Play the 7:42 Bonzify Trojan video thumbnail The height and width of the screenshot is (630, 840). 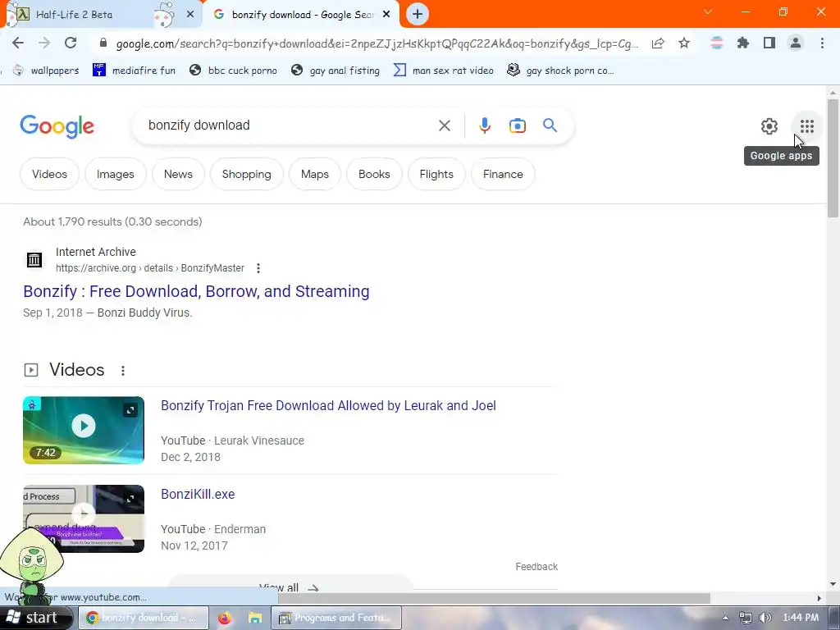84,430
